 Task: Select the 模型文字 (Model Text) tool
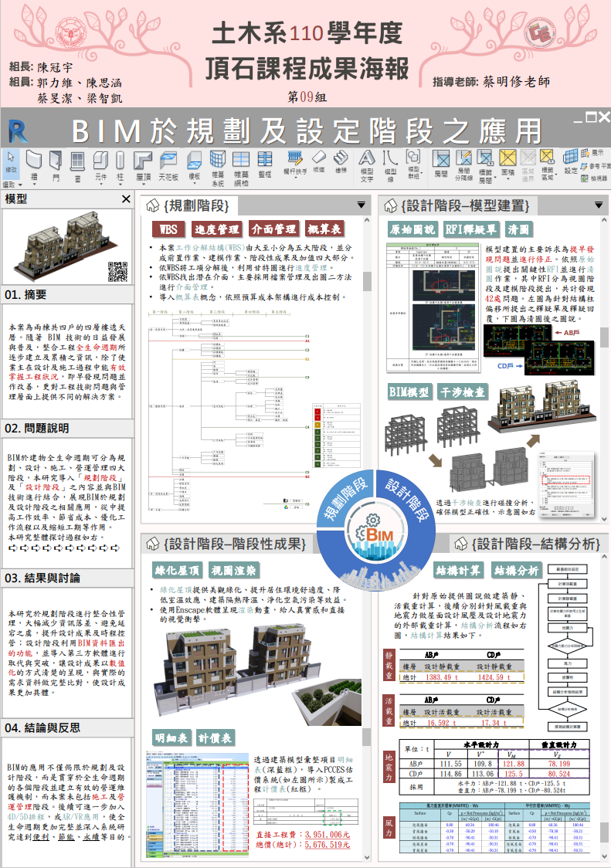pos(367,165)
